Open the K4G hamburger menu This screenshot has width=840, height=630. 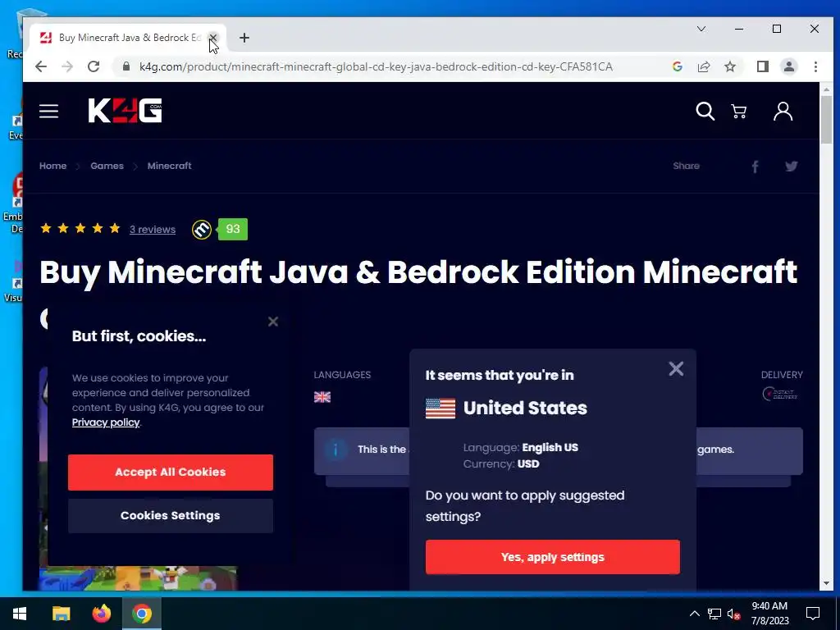click(48, 112)
